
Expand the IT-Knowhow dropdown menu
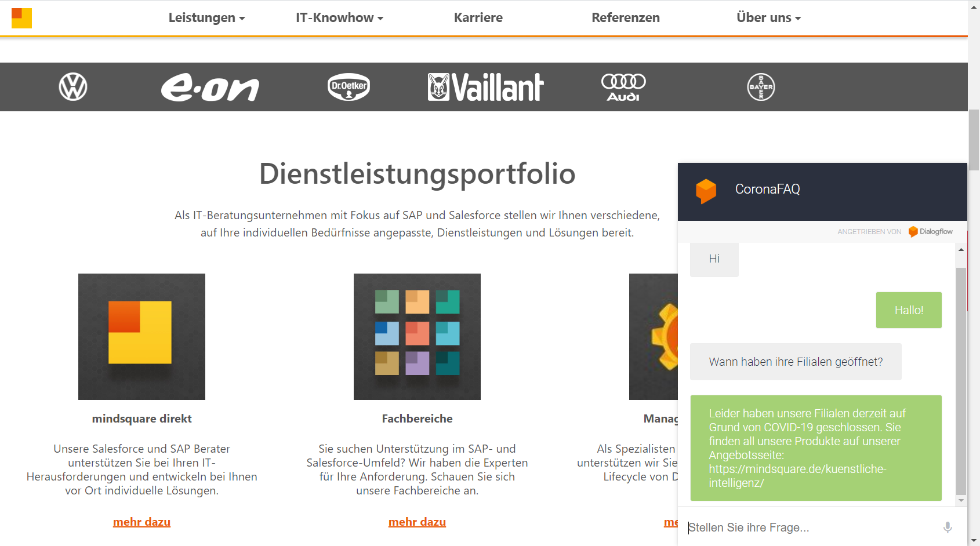click(340, 18)
